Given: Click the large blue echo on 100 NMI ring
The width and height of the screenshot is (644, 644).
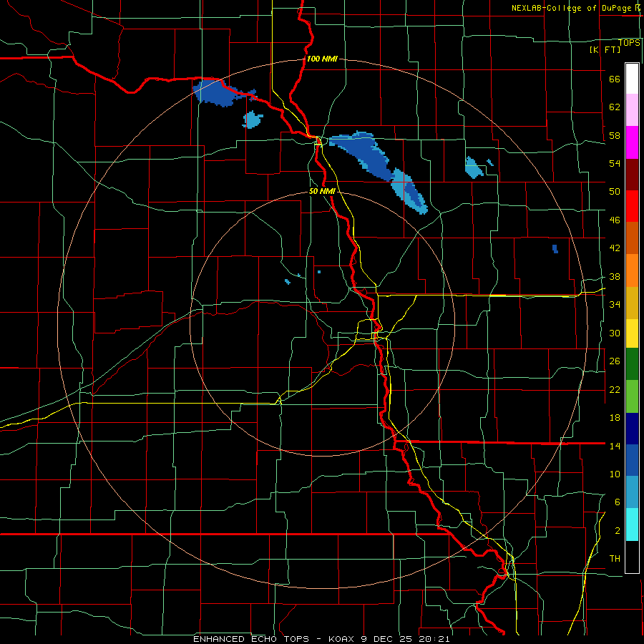Looking at the screenshot, I should coord(218,93).
